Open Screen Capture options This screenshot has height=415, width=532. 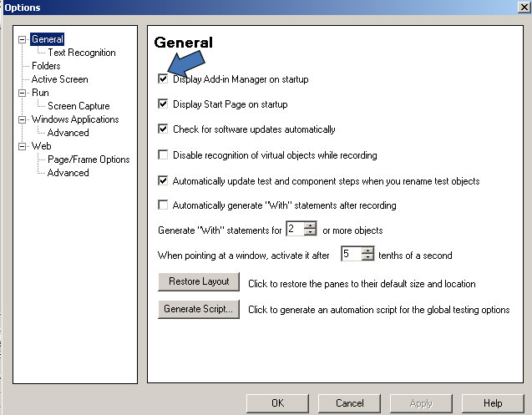coord(79,106)
